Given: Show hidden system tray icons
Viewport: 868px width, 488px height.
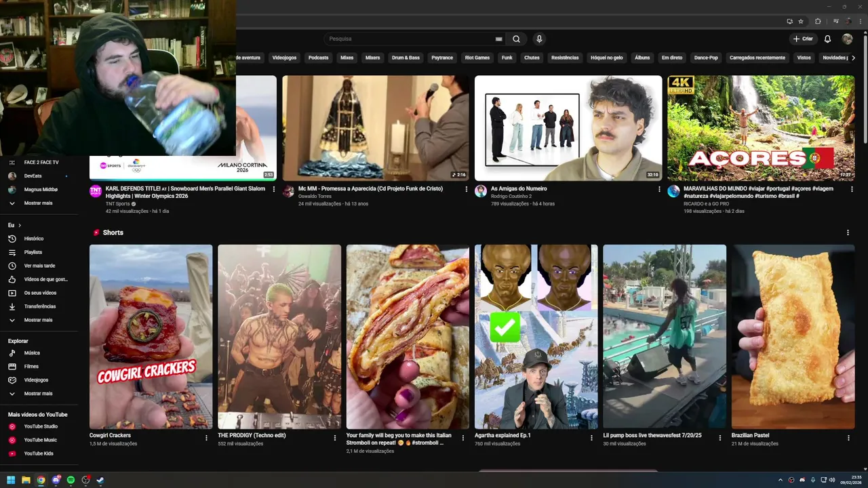Looking at the screenshot, I should (x=780, y=480).
